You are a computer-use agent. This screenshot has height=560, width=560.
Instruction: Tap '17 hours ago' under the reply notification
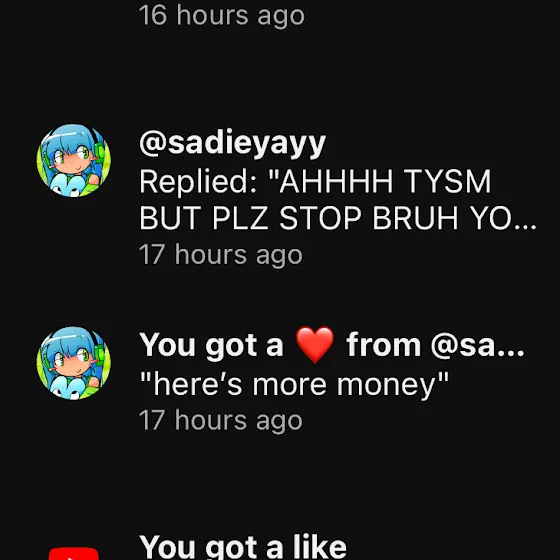coord(221,255)
